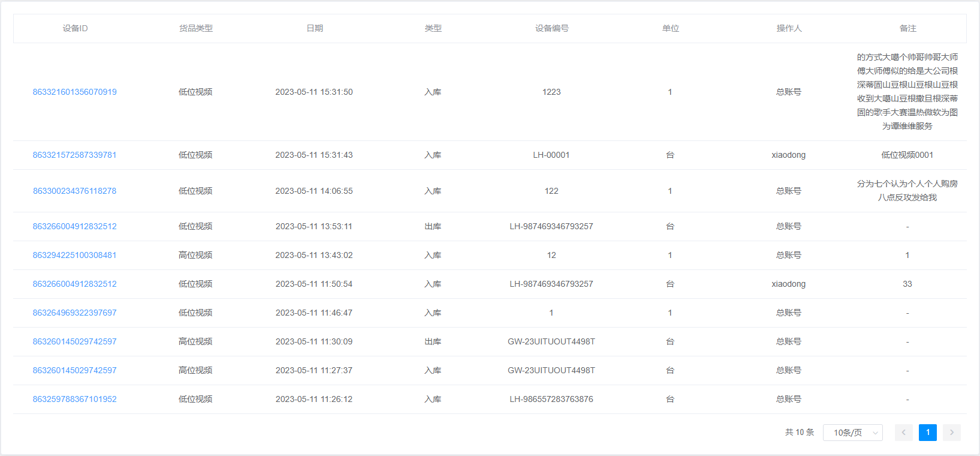This screenshot has width=980, height=456.
Task: Open the 10条/页 page size dropdown
Action: 852,433
